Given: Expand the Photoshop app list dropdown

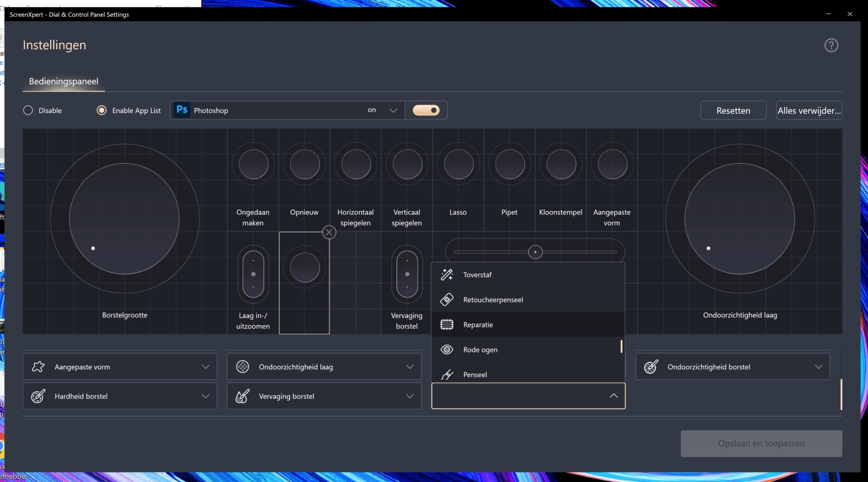Looking at the screenshot, I should pos(393,110).
